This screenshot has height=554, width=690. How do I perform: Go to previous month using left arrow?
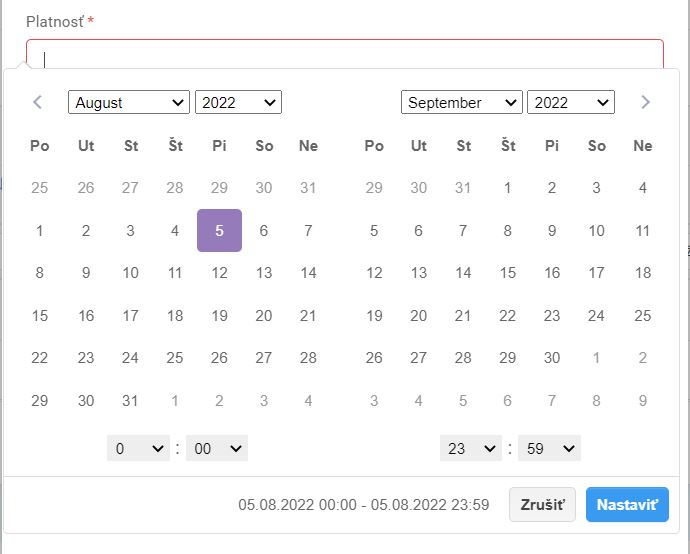[x=38, y=102]
